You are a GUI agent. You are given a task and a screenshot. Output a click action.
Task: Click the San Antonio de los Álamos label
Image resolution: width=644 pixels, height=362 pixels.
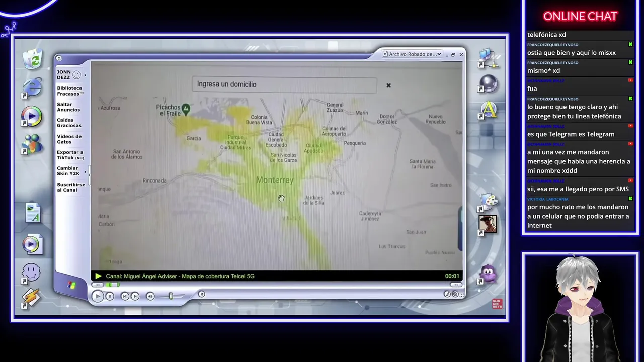click(x=127, y=154)
